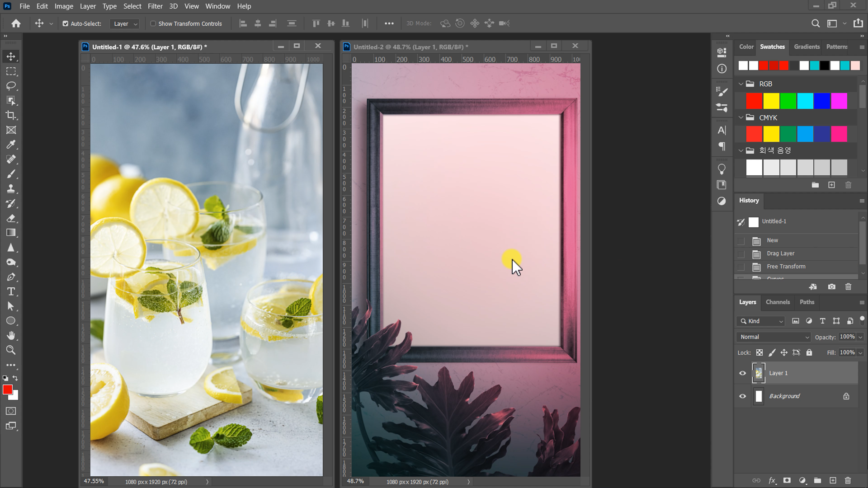
Task: Select the Crop tool
Action: (x=11, y=115)
